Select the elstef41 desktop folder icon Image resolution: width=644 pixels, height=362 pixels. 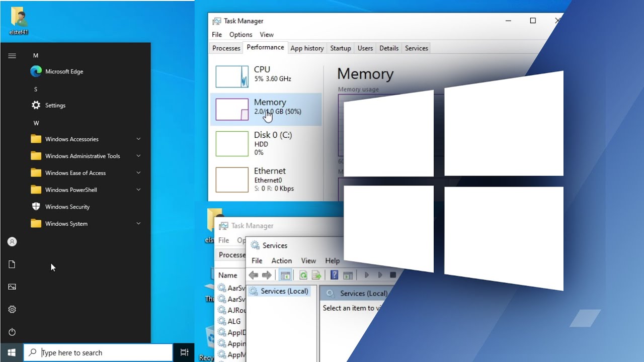point(19,21)
